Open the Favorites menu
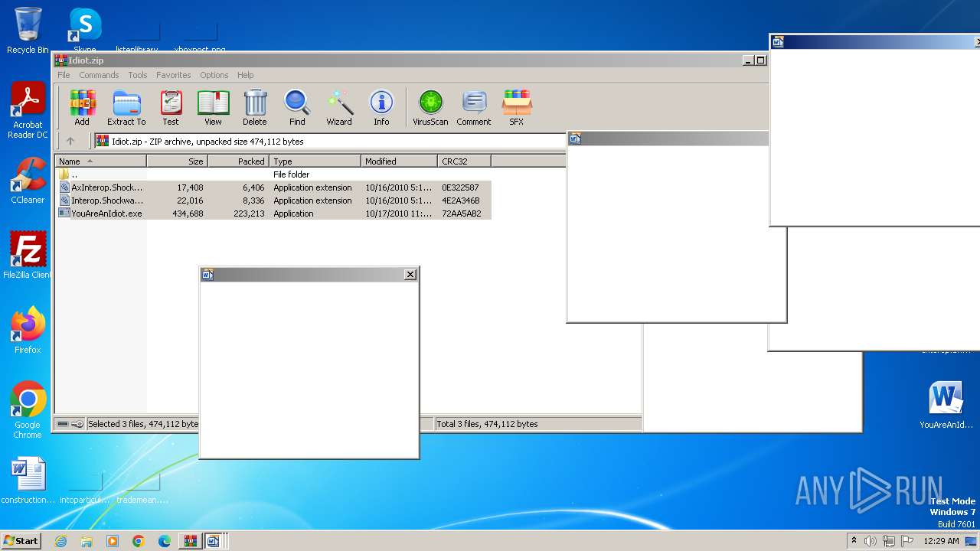The width and height of the screenshot is (980, 551). [x=174, y=75]
